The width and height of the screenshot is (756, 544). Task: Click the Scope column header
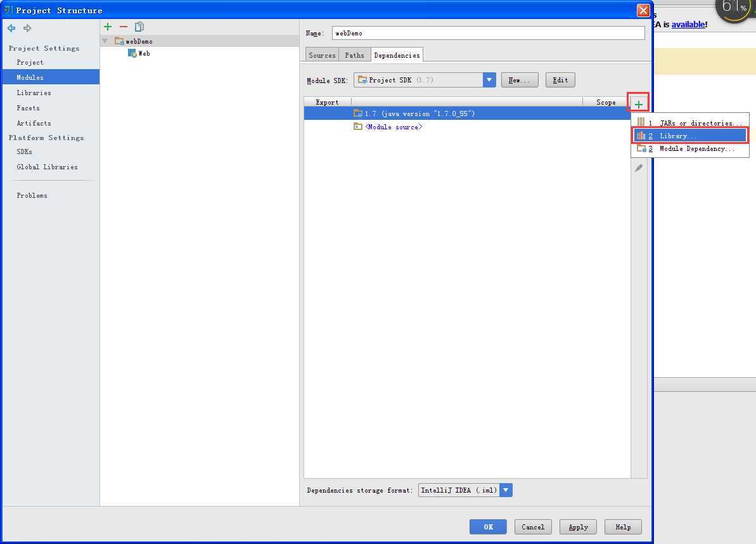[606, 102]
